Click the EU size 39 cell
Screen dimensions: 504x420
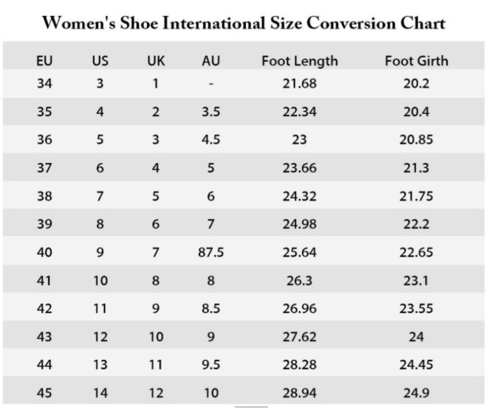[45, 224]
